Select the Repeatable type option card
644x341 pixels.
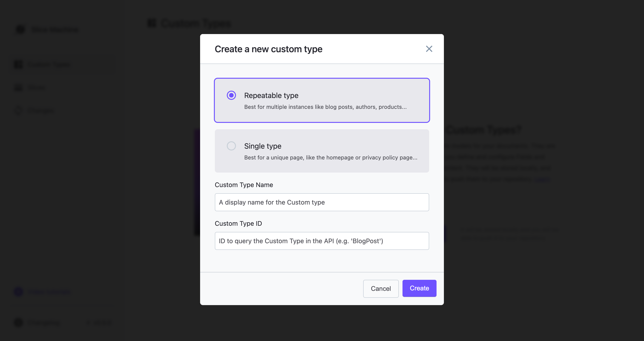coord(322,100)
